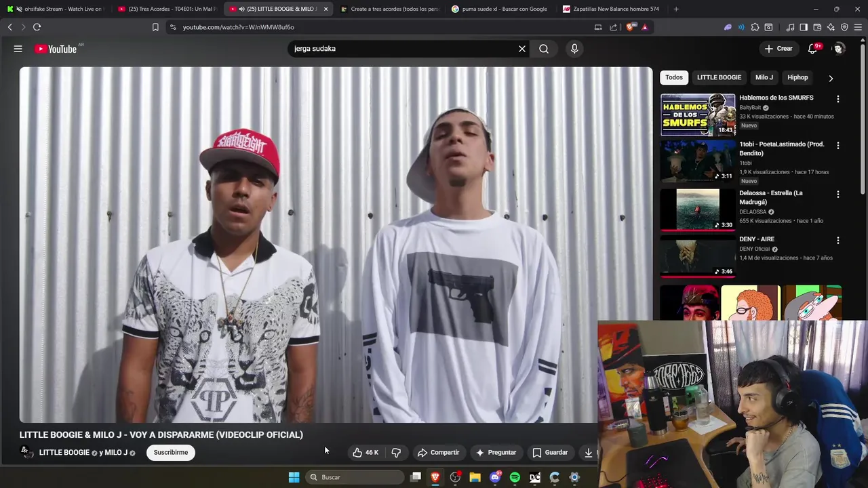Open a new browser tab
Viewport: 868px width, 488px height.
tap(676, 9)
